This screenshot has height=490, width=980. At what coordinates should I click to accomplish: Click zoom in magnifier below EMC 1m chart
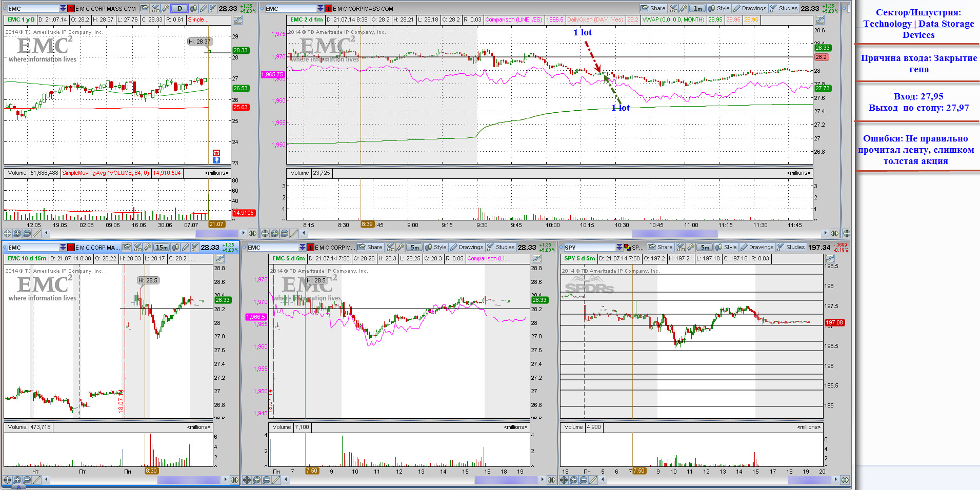point(274,233)
